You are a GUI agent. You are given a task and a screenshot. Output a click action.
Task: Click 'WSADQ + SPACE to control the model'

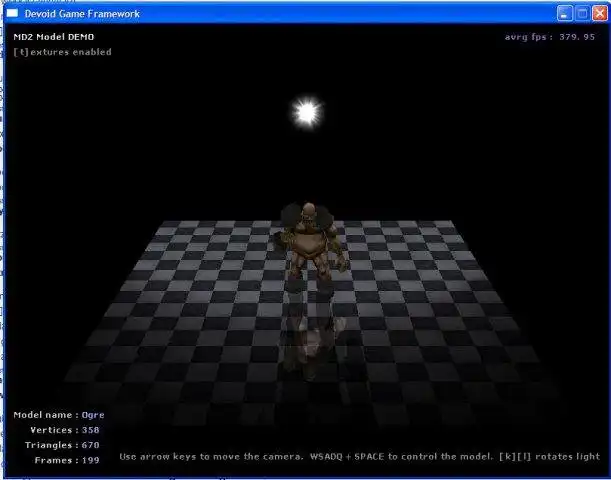coord(401,457)
